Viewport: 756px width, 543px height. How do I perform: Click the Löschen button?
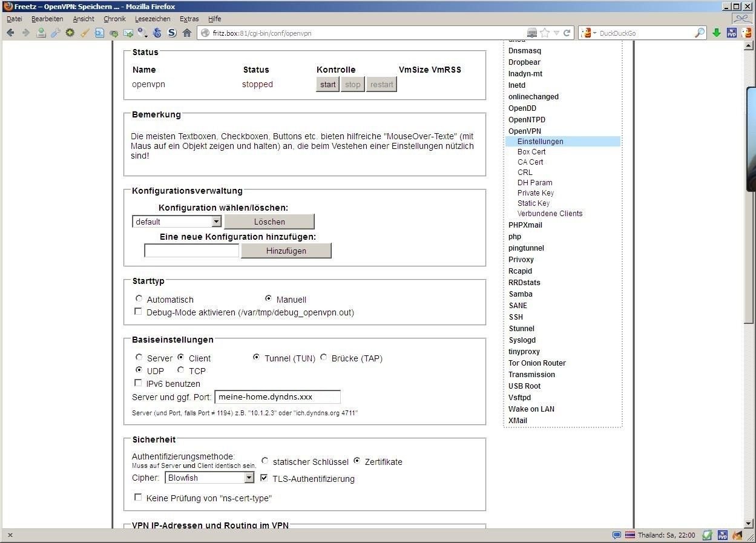[269, 222]
